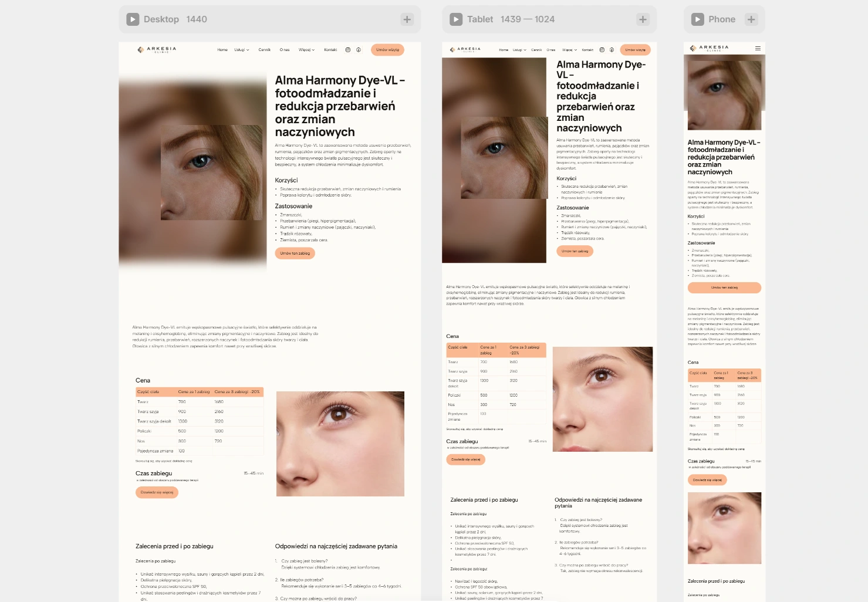Click the Czas zabiegu heading in Tablet frame
868x602 pixels.
click(x=462, y=441)
